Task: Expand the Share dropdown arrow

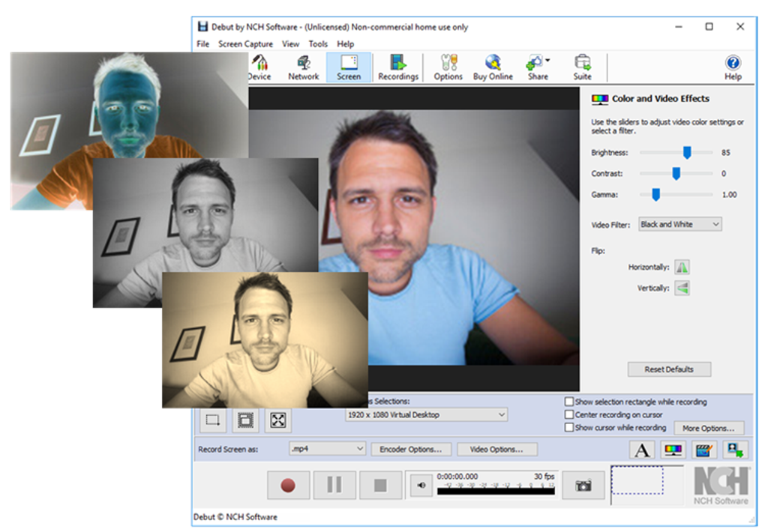Action: click(548, 61)
